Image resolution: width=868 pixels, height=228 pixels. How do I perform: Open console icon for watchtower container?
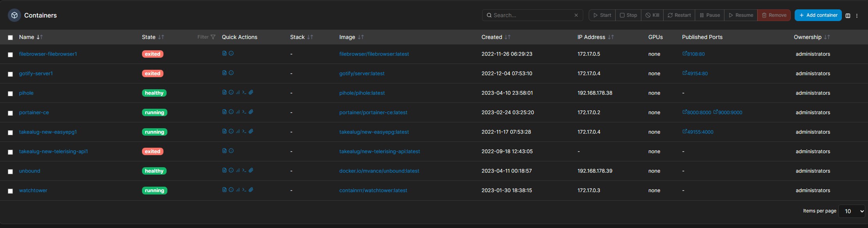244,190
